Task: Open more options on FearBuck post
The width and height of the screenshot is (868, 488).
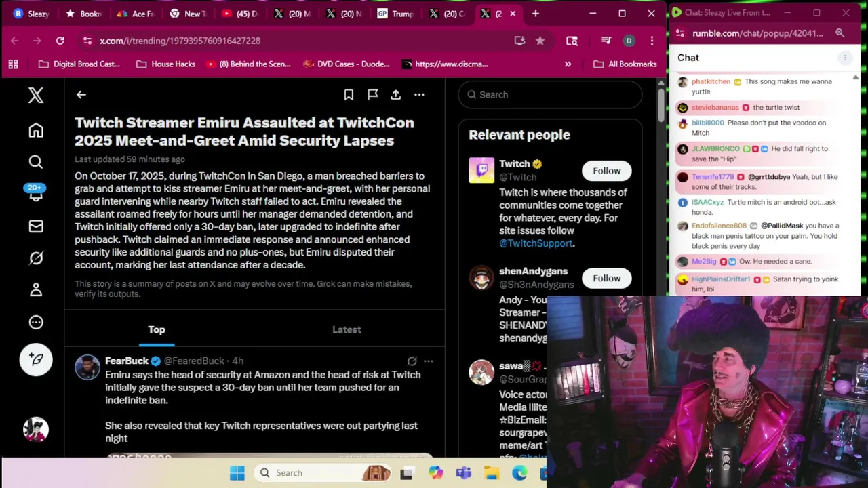Action: pyautogui.click(x=428, y=361)
